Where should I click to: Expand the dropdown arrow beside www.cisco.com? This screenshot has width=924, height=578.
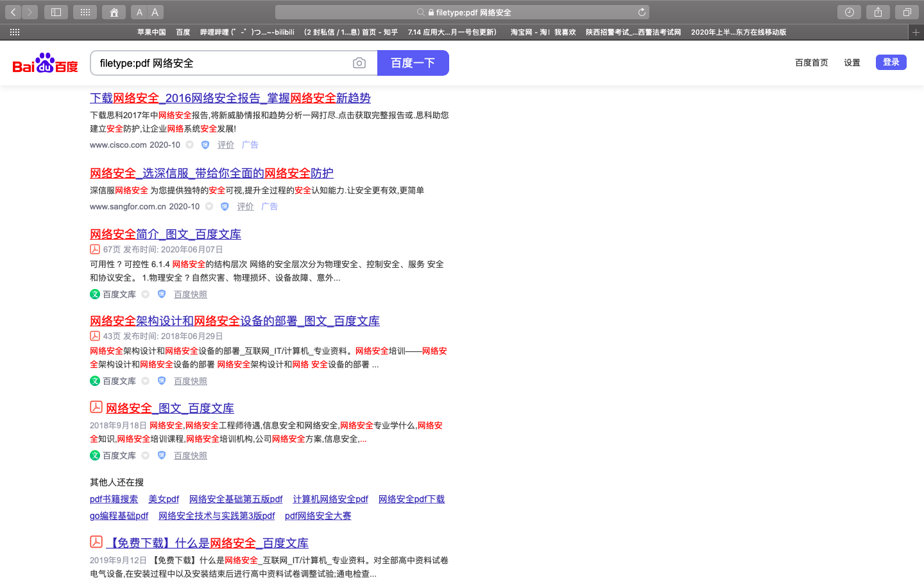(190, 145)
